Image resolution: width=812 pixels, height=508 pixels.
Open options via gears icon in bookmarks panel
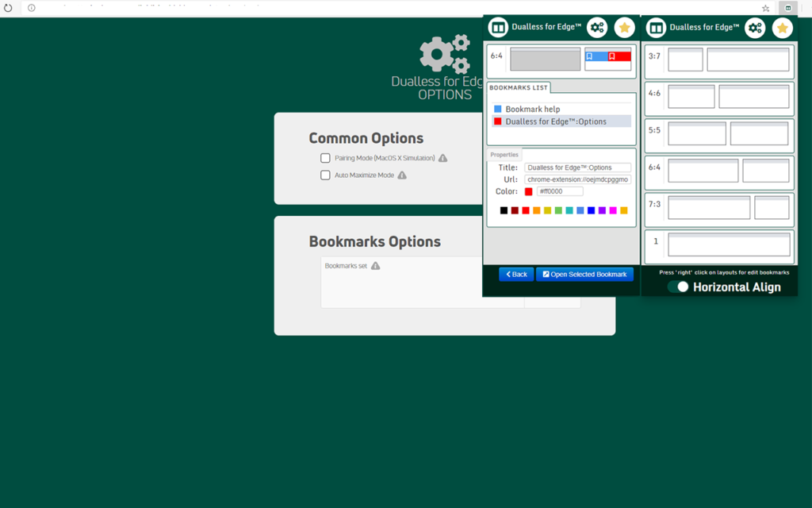597,28
